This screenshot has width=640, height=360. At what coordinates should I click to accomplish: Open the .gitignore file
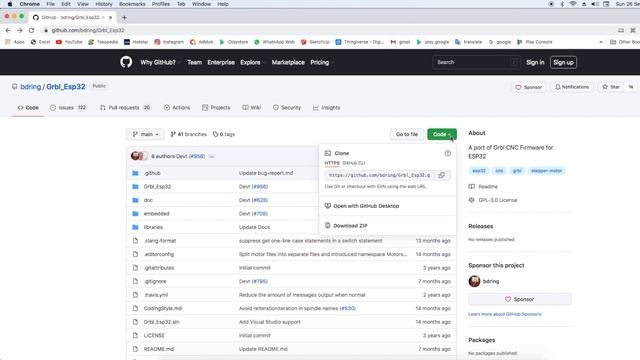coord(155,281)
